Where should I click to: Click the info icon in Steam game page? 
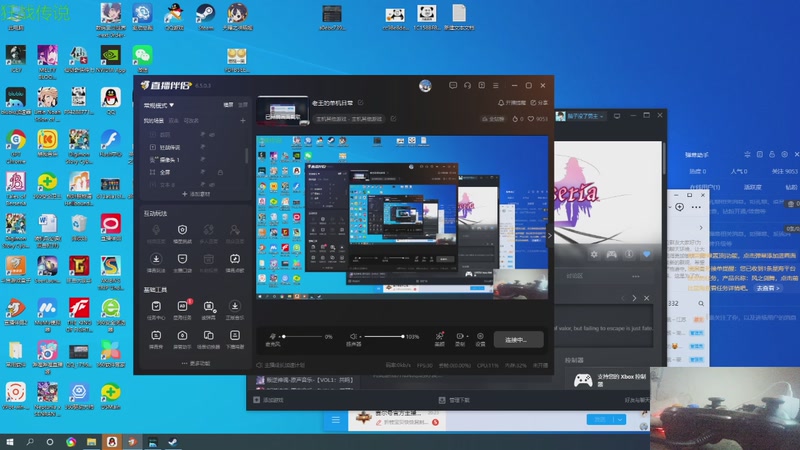point(629,254)
